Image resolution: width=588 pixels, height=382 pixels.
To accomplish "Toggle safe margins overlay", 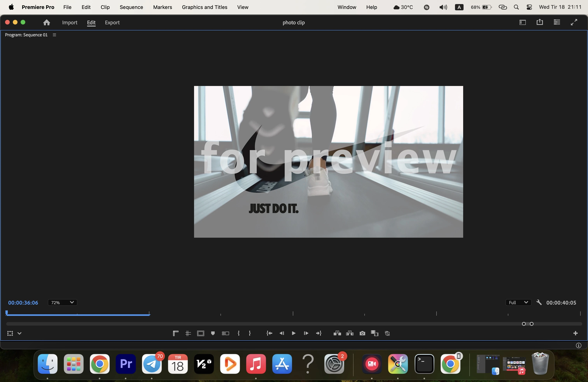I will click(200, 333).
